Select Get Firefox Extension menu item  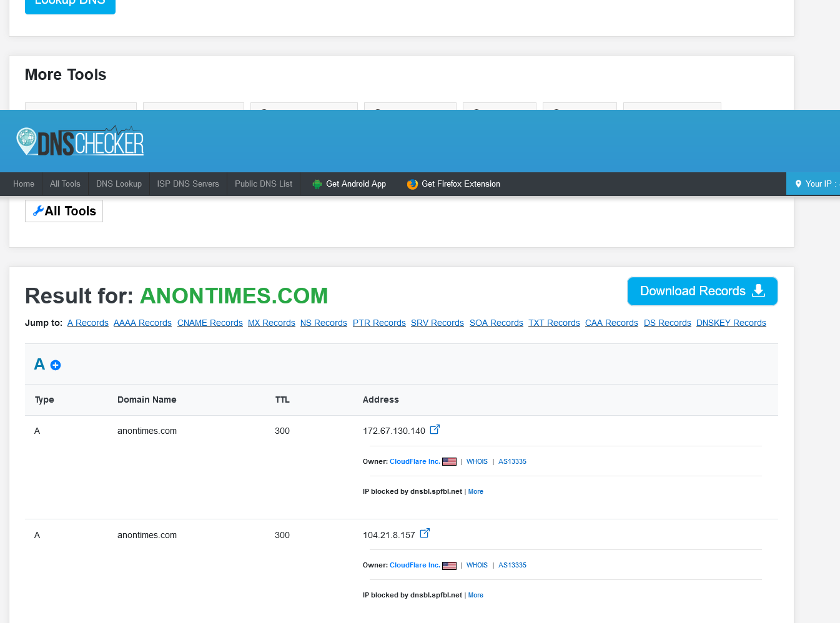(453, 184)
